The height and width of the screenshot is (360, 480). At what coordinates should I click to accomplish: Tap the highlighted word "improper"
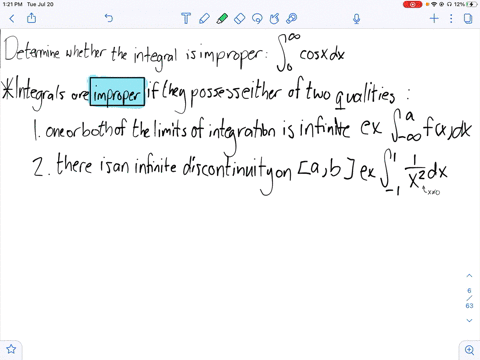tap(117, 92)
